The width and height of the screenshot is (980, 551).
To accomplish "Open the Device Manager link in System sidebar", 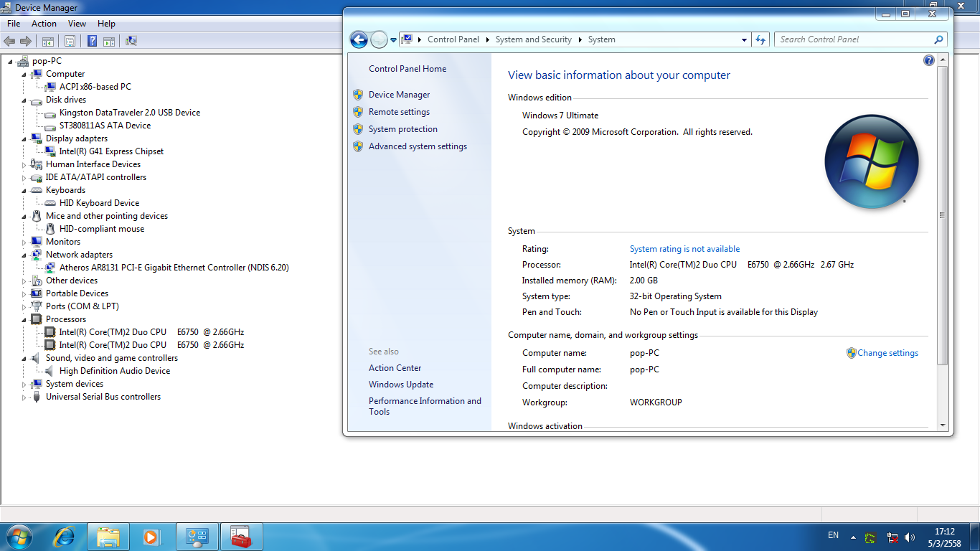I will click(399, 95).
